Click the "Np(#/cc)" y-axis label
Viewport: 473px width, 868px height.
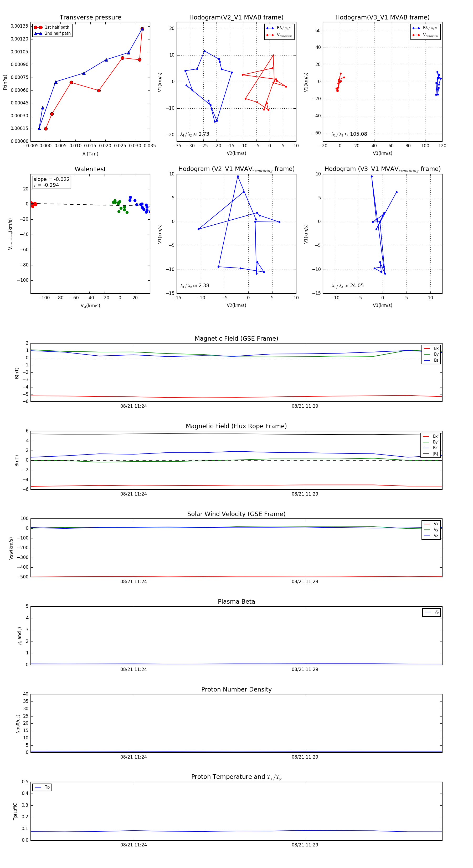18,724
